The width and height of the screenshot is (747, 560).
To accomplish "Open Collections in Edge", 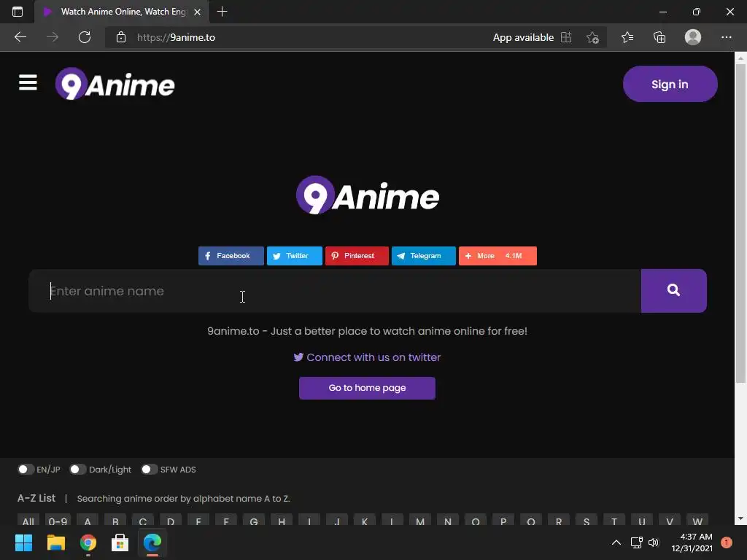I will [x=659, y=37].
